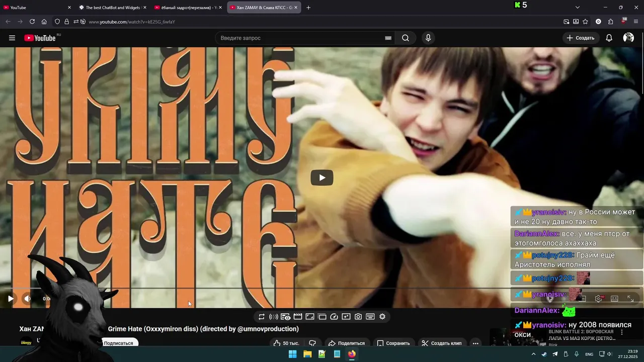
Task: Open the playback speed gauge icon
Action: (x=334, y=317)
